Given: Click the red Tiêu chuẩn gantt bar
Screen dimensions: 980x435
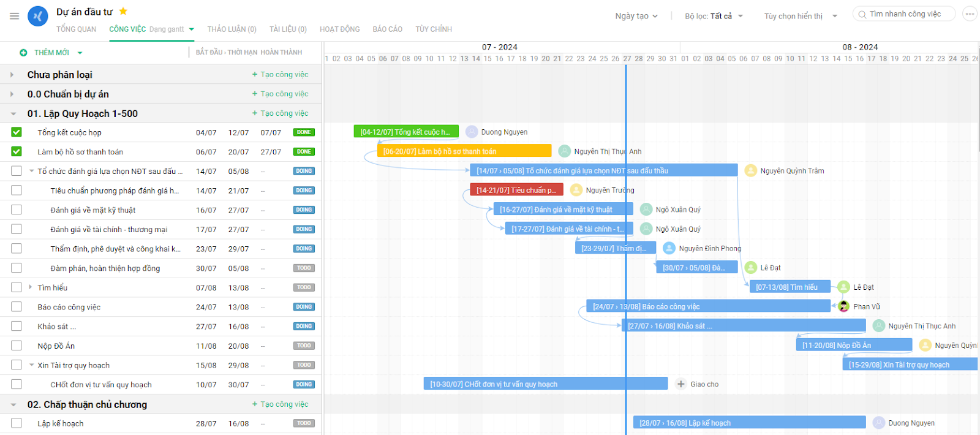Looking at the screenshot, I should (516, 190).
